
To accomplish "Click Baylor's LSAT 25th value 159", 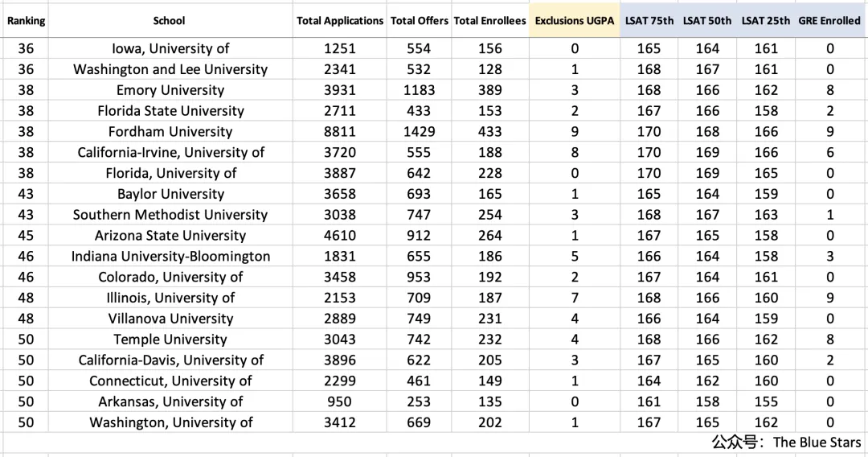I will (x=766, y=194).
